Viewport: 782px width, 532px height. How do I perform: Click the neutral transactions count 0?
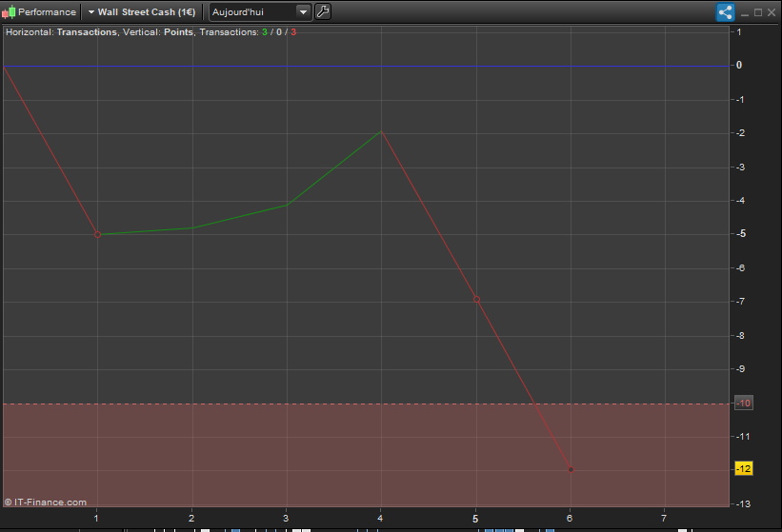[279, 31]
